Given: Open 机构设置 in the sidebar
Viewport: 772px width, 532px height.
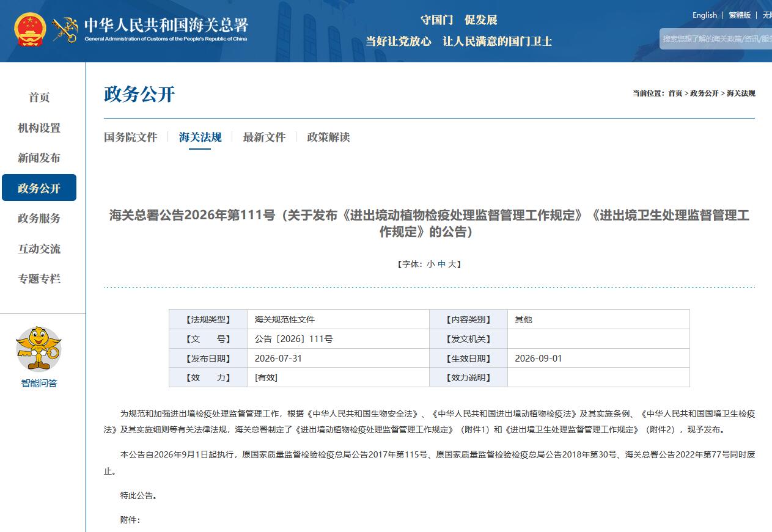Looking at the screenshot, I should point(39,128).
